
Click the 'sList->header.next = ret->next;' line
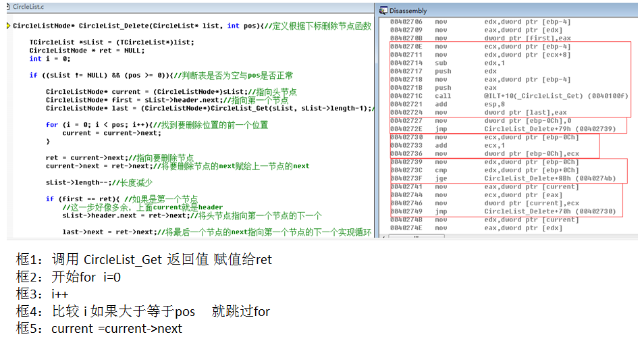click(x=192, y=215)
